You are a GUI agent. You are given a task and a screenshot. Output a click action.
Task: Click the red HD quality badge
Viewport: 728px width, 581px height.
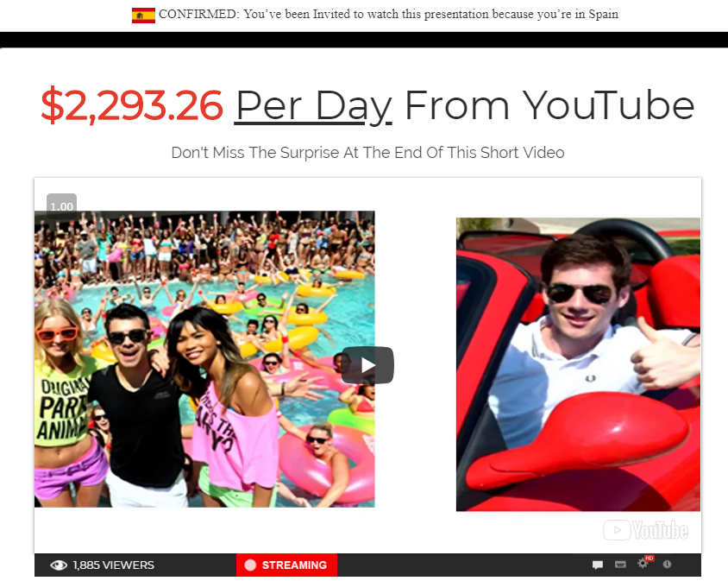point(650,559)
